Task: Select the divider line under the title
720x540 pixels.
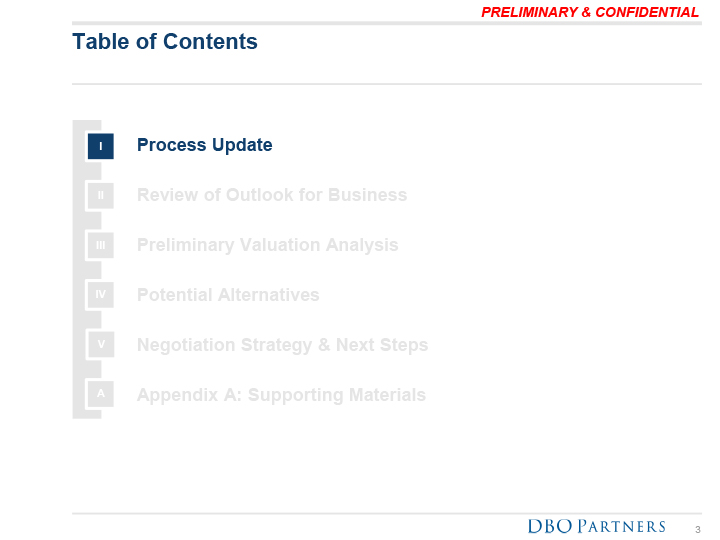Action: coord(386,84)
